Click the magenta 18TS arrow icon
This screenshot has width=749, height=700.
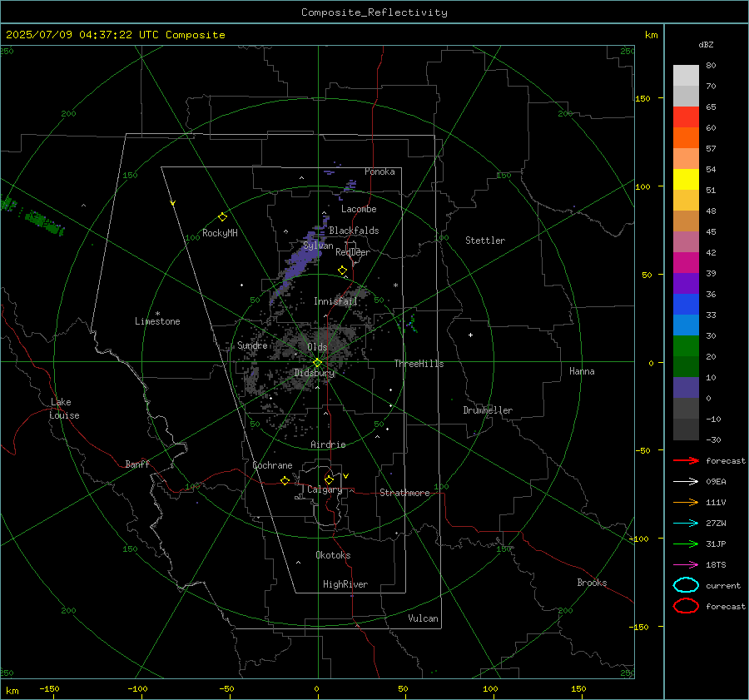point(686,564)
